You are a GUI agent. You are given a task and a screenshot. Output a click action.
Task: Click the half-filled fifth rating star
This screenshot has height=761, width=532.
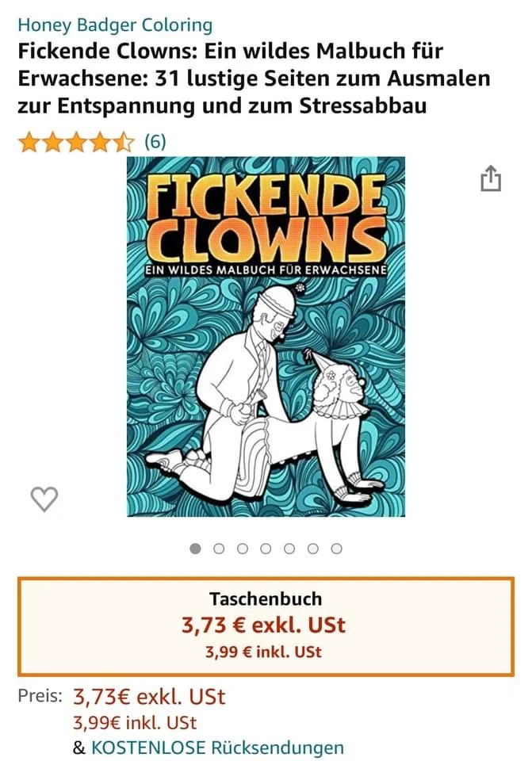coord(125,143)
